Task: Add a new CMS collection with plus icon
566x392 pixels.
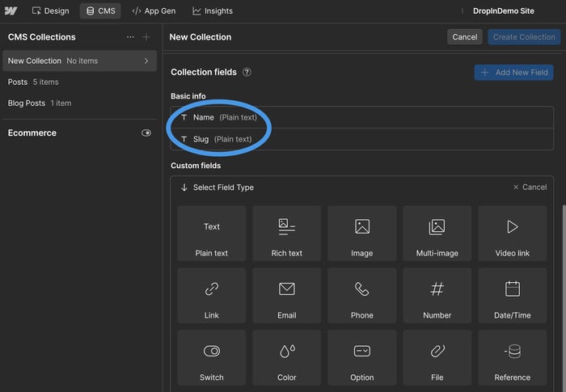Action: [x=146, y=37]
